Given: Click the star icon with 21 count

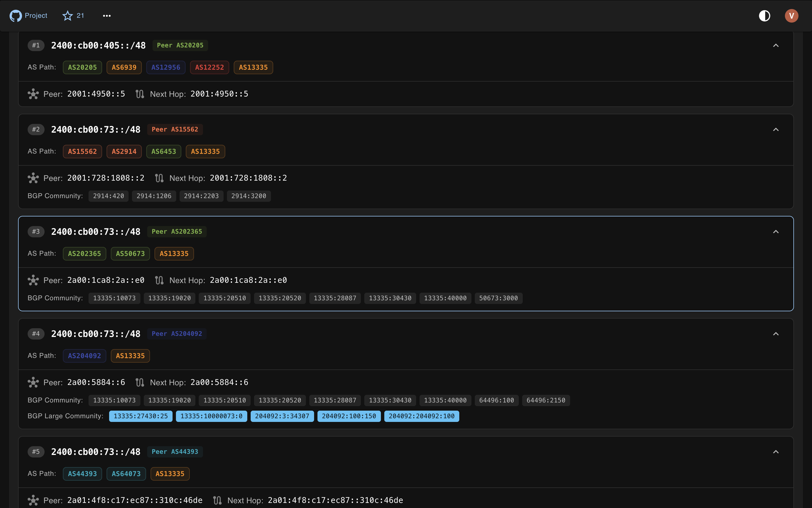Looking at the screenshot, I should 73,16.
